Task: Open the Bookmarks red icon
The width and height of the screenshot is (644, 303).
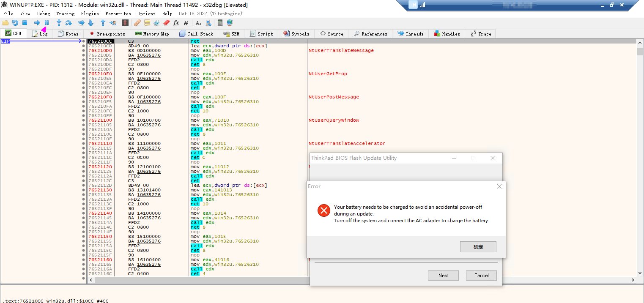Action: (167, 23)
